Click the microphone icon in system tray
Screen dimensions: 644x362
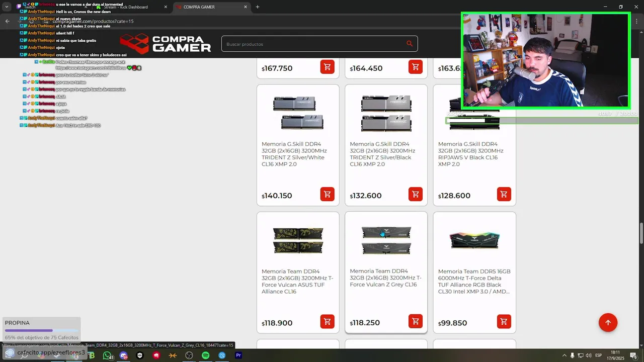coord(572,355)
